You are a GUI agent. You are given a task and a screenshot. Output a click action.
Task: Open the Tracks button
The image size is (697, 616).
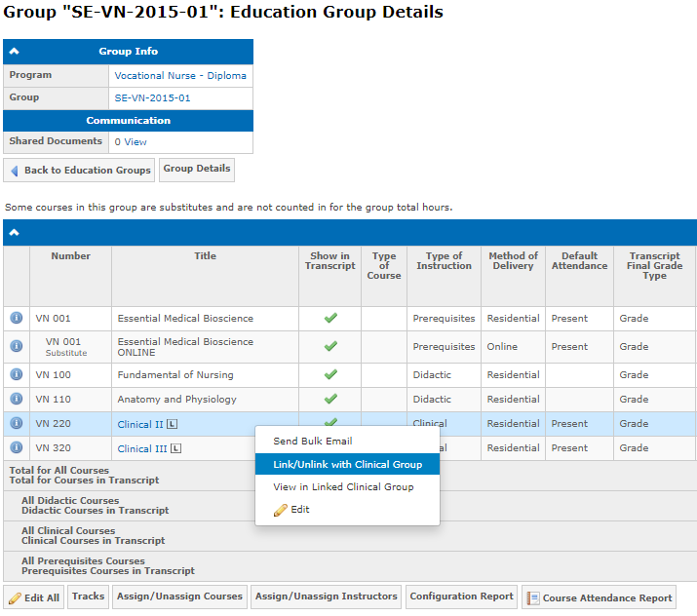pos(88,597)
